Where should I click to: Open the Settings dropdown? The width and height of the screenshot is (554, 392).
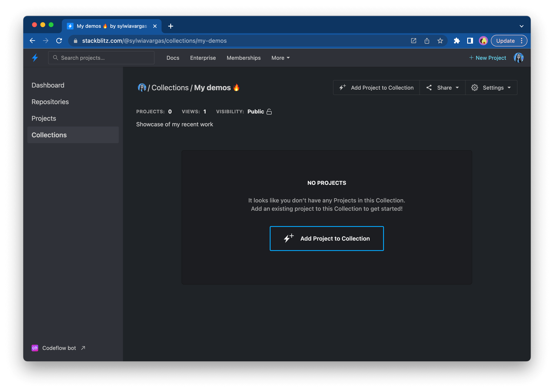[491, 88]
